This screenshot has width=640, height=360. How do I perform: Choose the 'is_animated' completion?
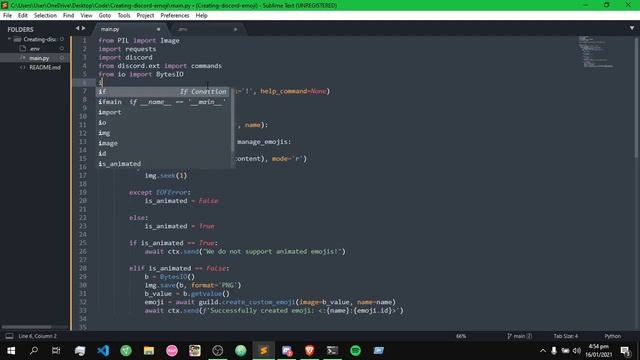click(162, 164)
